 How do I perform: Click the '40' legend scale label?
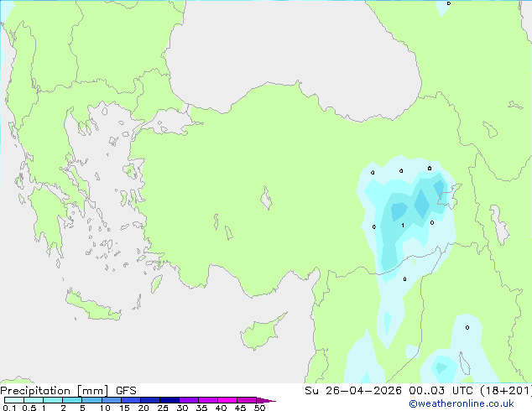pyautogui.click(x=221, y=408)
